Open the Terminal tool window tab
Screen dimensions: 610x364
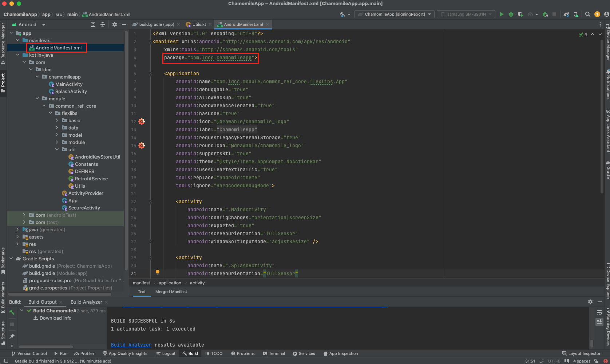click(x=274, y=353)
